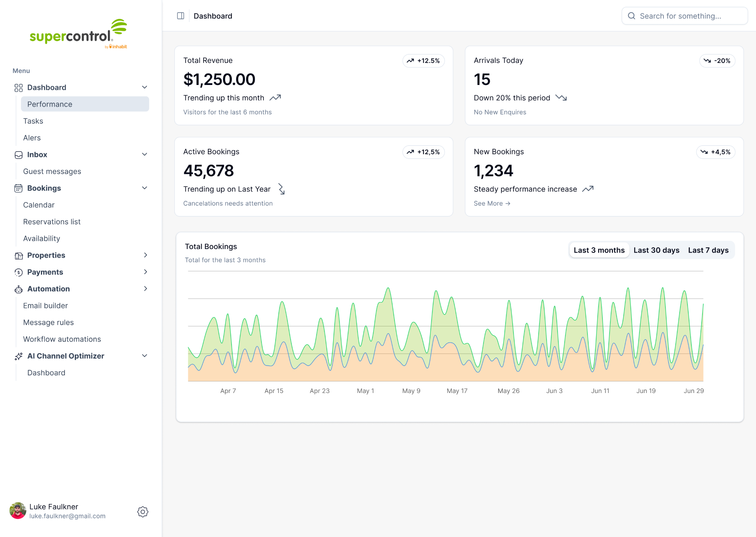
Task: Open settings via the gear icon
Action: (x=143, y=511)
